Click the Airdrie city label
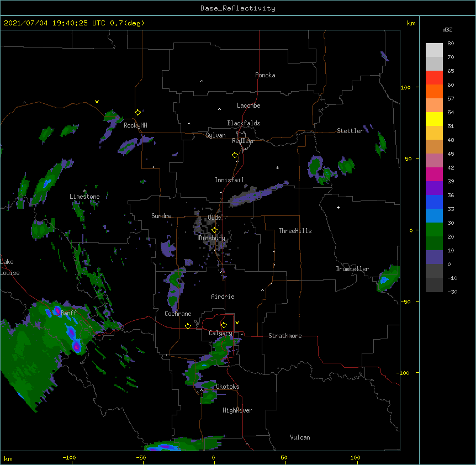The height and width of the screenshot is (465, 476). [x=223, y=297]
